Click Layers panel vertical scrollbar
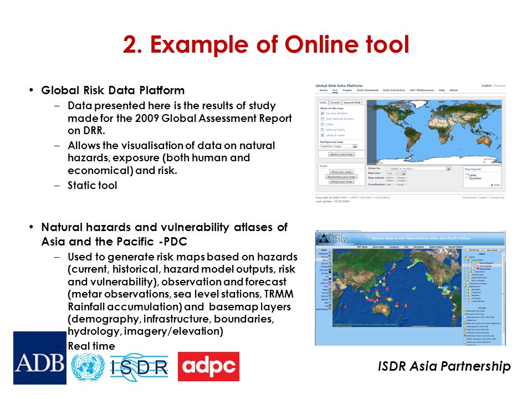The image size is (532, 399). 504,299
